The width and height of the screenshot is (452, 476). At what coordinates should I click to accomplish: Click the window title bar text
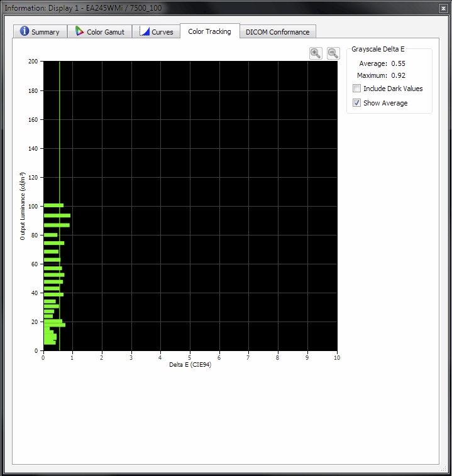(x=83, y=8)
